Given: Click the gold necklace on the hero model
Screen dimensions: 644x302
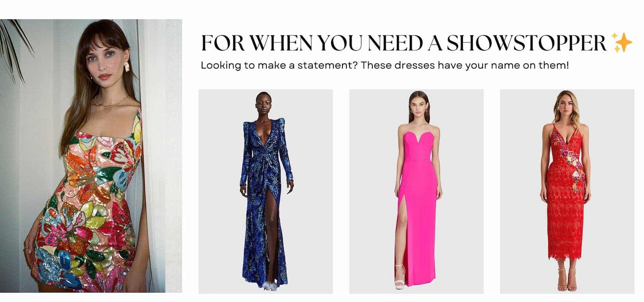Looking at the screenshot, I should (111, 101).
